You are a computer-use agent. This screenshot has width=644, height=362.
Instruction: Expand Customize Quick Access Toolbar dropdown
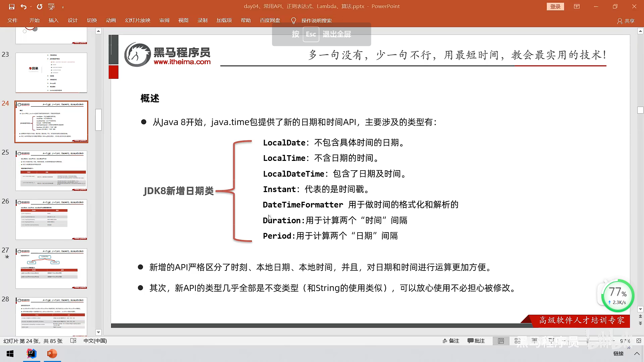coord(63,6)
